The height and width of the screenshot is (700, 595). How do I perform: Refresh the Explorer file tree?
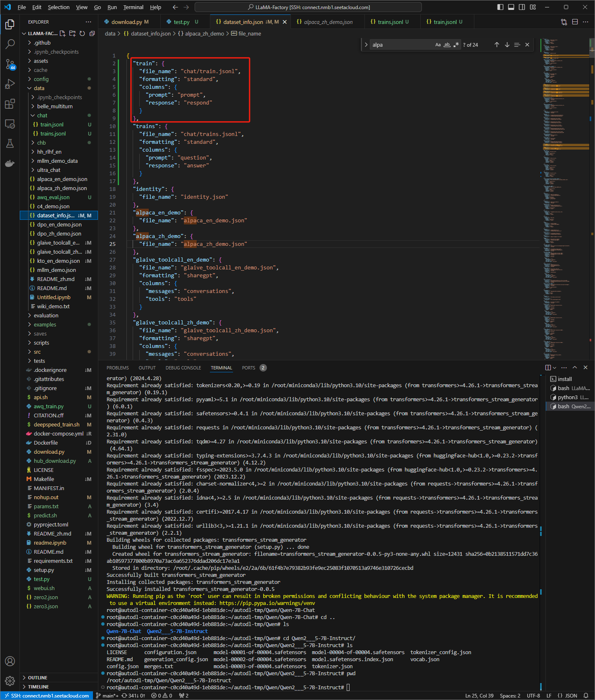82,33
